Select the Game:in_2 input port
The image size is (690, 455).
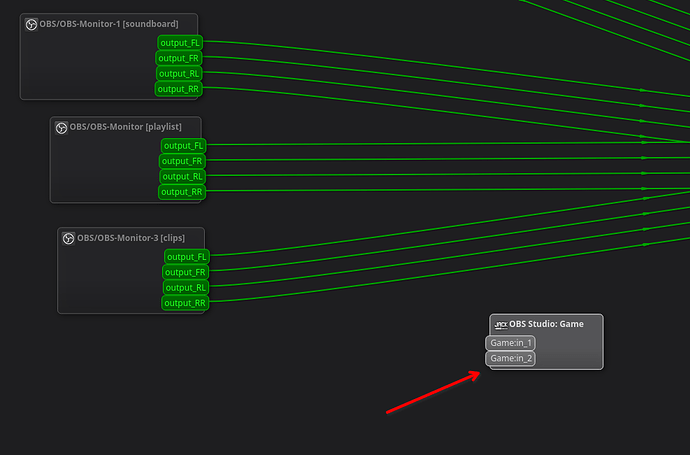coord(510,359)
